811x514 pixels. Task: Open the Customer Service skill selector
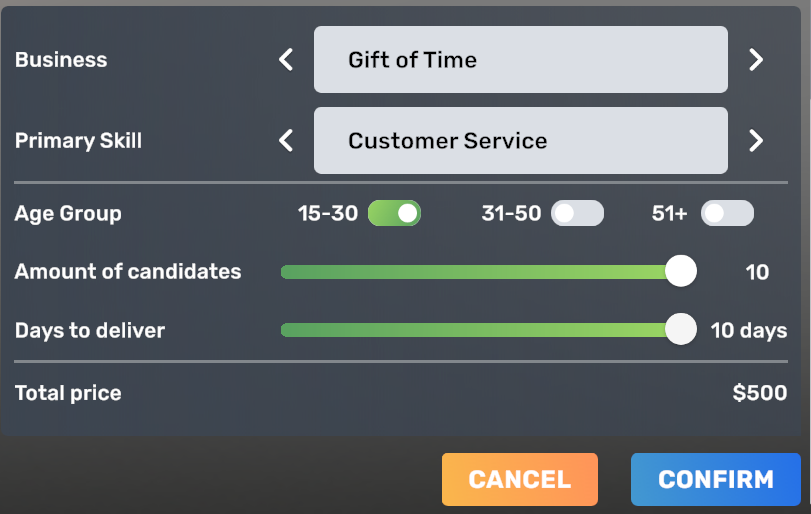tap(520, 141)
